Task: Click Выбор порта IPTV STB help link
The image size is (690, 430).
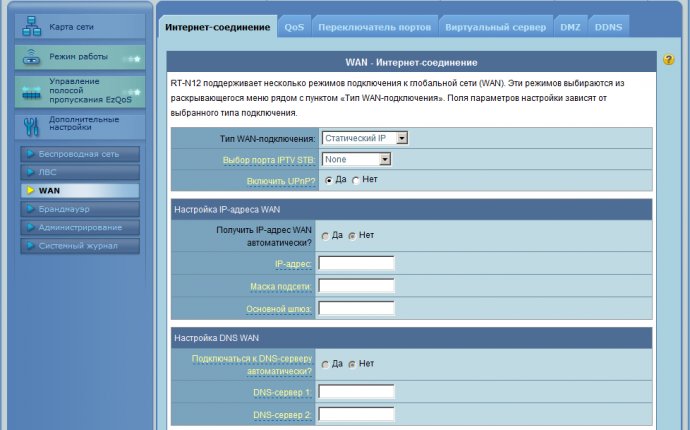Action: coord(269,160)
